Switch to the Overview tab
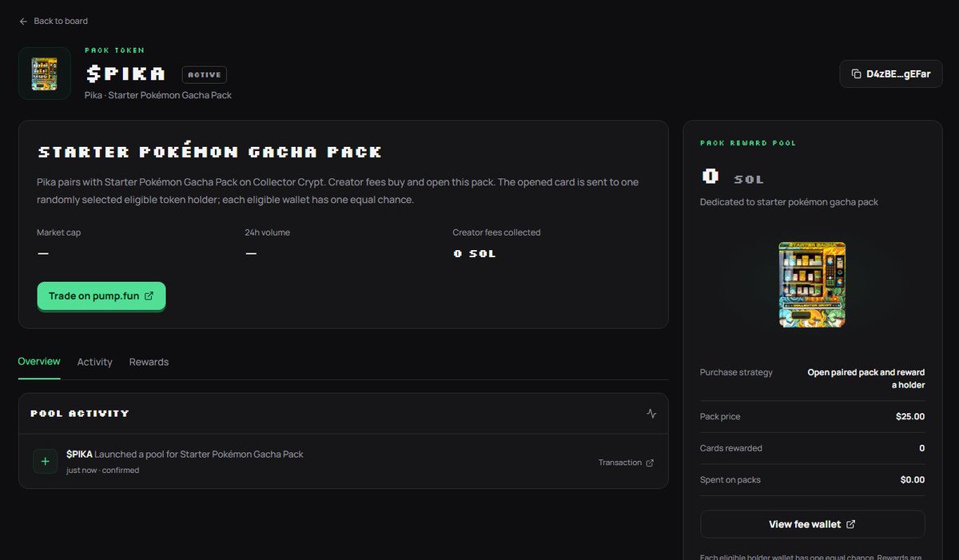Screen dimensions: 959x560 click(39, 362)
